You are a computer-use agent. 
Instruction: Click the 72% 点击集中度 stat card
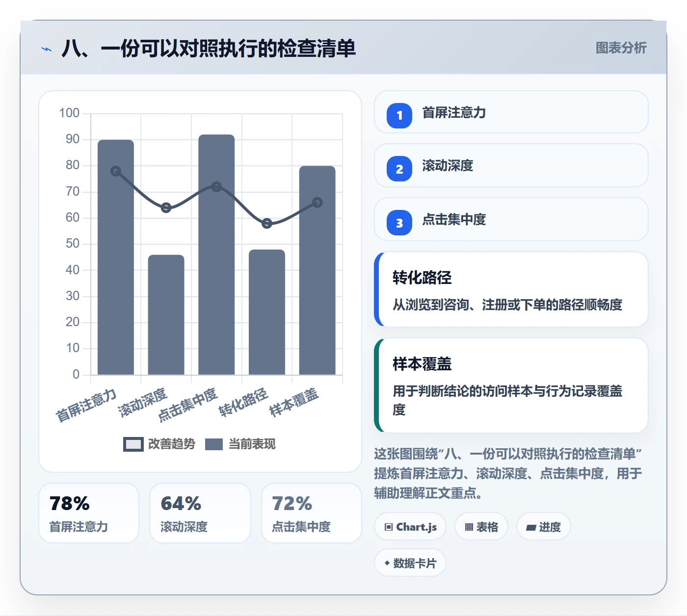click(312, 513)
